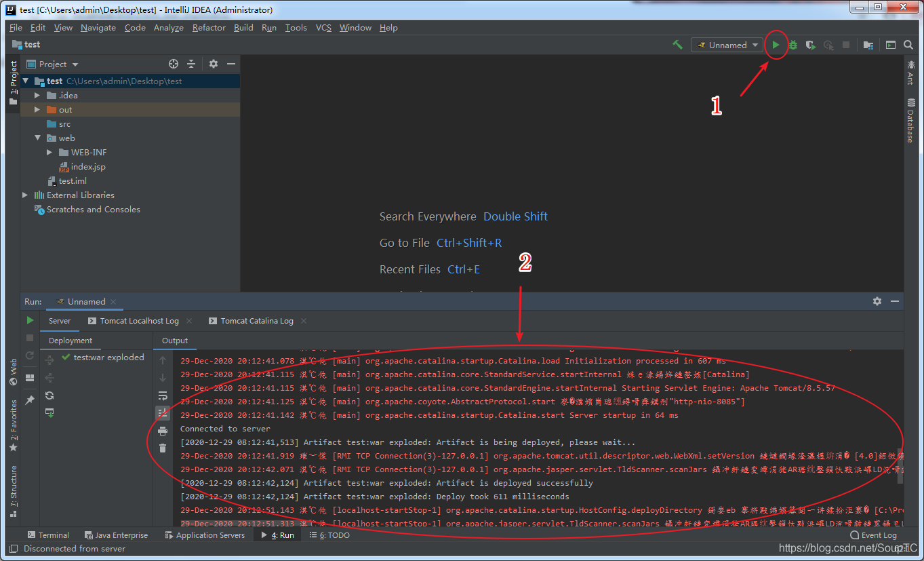This screenshot has height=561, width=924.
Task: Open Project panel settings gear
Action: [214, 64]
